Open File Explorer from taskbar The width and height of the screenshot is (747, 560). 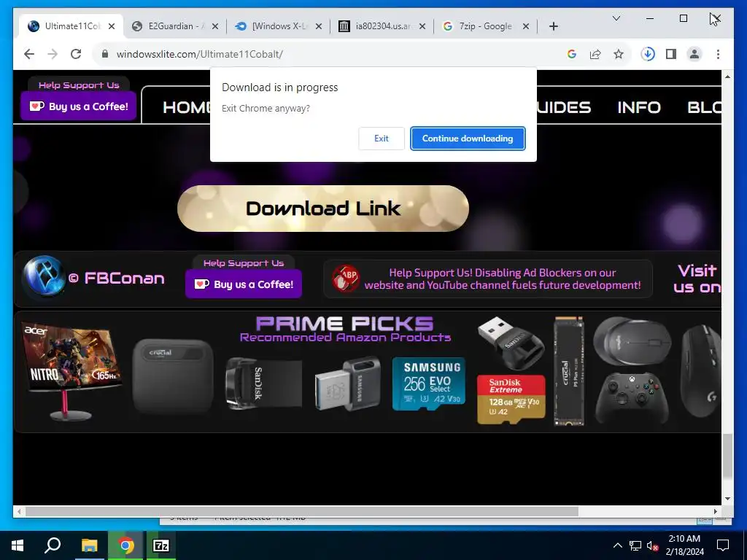pyautogui.click(x=89, y=545)
